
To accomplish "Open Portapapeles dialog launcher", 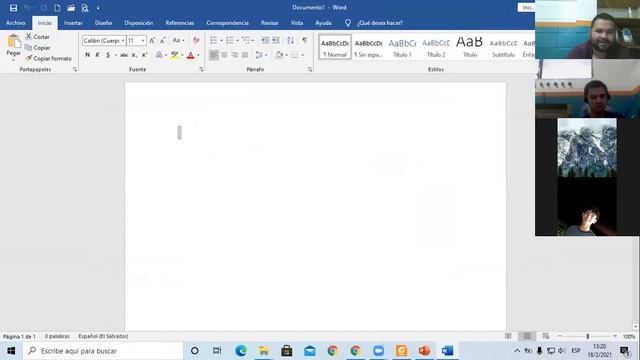I will (x=75, y=70).
